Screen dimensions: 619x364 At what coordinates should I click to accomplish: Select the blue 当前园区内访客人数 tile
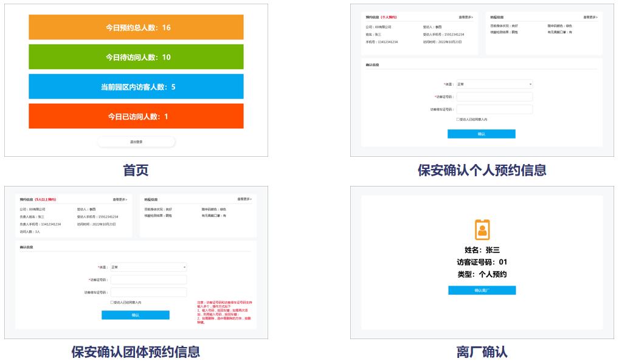136,87
